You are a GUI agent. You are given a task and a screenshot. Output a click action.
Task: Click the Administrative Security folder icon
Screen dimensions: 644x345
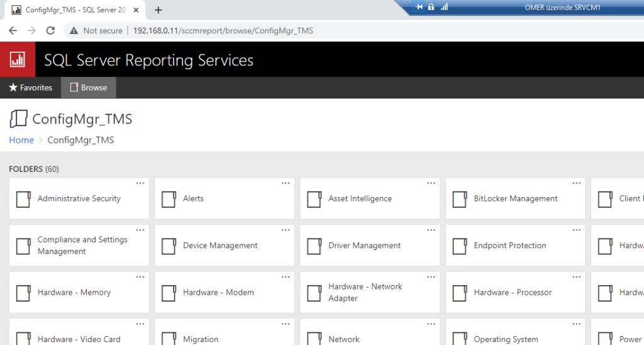click(23, 199)
